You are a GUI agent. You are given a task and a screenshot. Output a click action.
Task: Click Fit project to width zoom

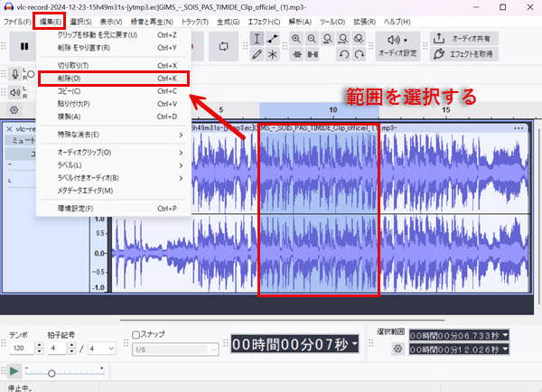tap(343, 39)
